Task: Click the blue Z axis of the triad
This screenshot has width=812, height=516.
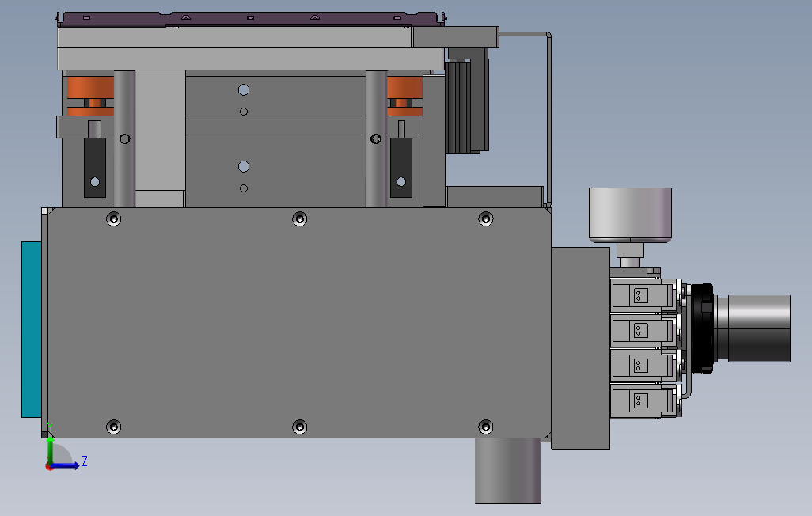Action: coord(66,465)
